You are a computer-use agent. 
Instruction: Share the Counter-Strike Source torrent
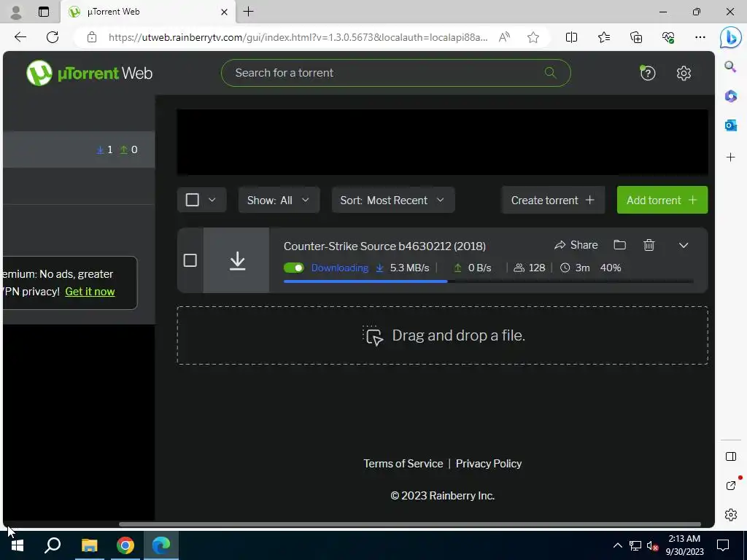576,245
